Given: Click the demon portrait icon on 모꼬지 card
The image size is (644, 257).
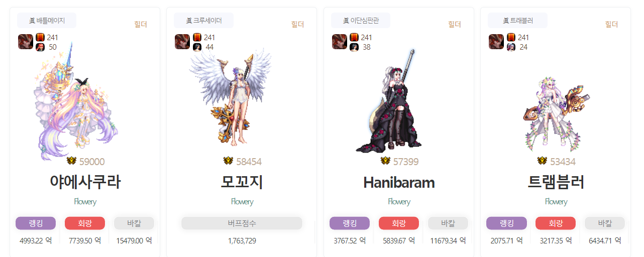Looking at the screenshot, I should click(182, 41).
